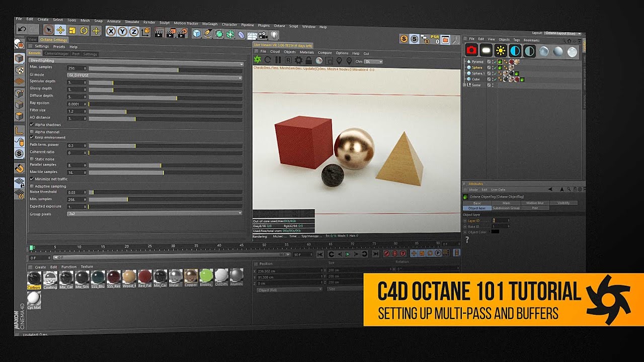
Task: Toggle the Y axis lock
Action: pyautogui.click(x=122, y=32)
